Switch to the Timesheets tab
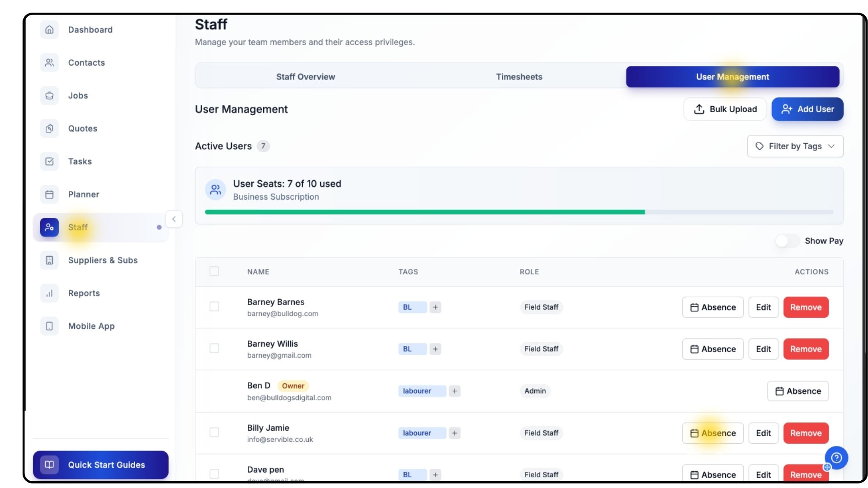The image size is (868, 488). tap(519, 77)
